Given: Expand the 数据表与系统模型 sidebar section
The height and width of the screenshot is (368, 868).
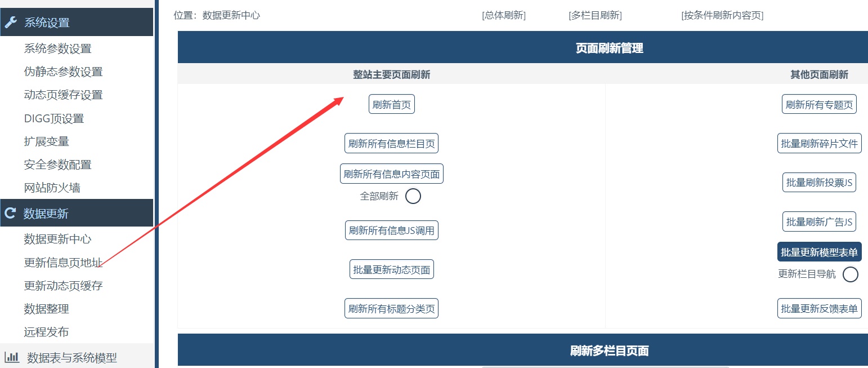Looking at the screenshot, I should click(x=77, y=357).
